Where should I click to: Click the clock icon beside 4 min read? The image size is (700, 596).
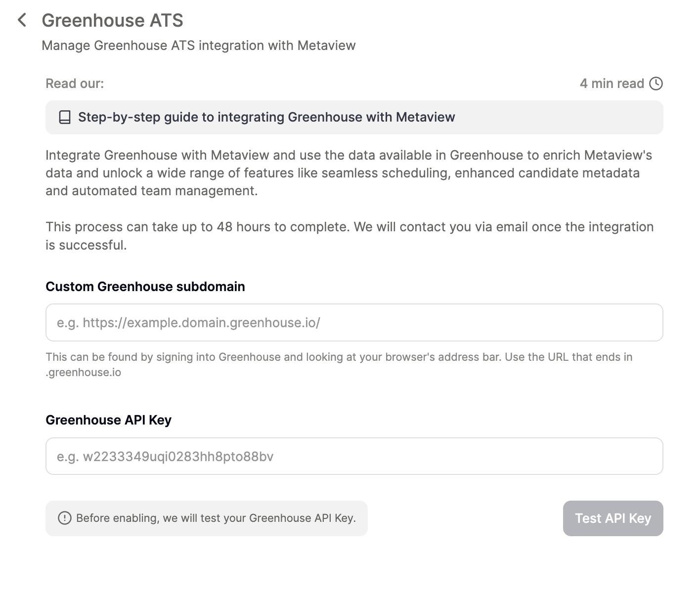pos(656,84)
